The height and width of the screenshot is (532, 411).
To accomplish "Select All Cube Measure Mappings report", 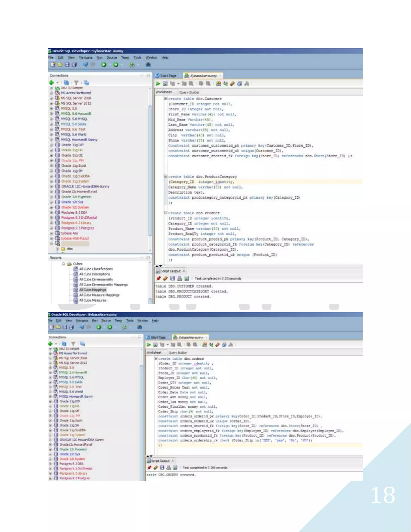I will (99, 295).
